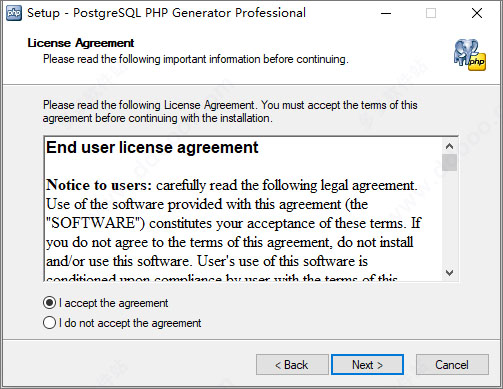Cancel the installation

[452, 365]
